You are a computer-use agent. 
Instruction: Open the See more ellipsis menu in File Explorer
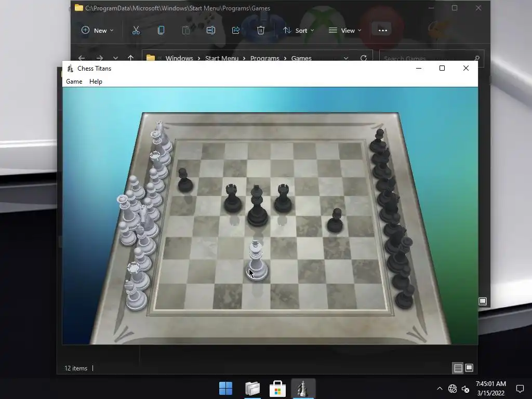pyautogui.click(x=383, y=30)
